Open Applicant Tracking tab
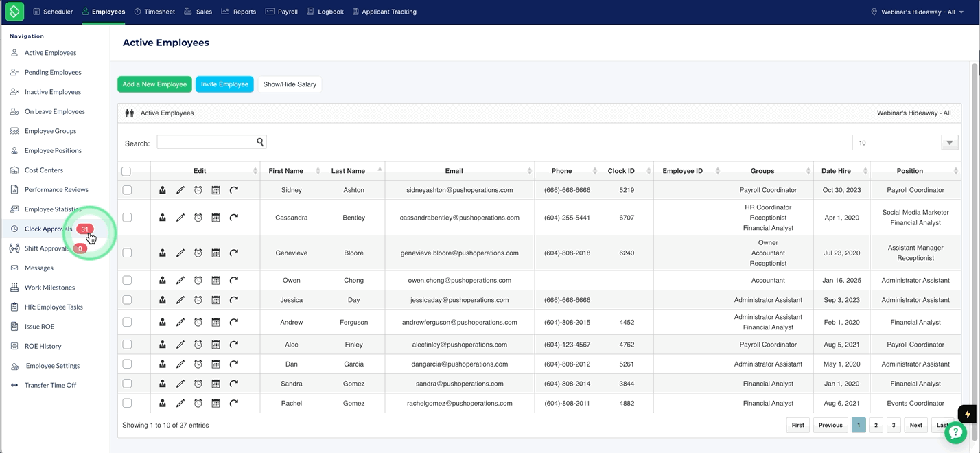This screenshot has height=453, width=980. [384, 12]
